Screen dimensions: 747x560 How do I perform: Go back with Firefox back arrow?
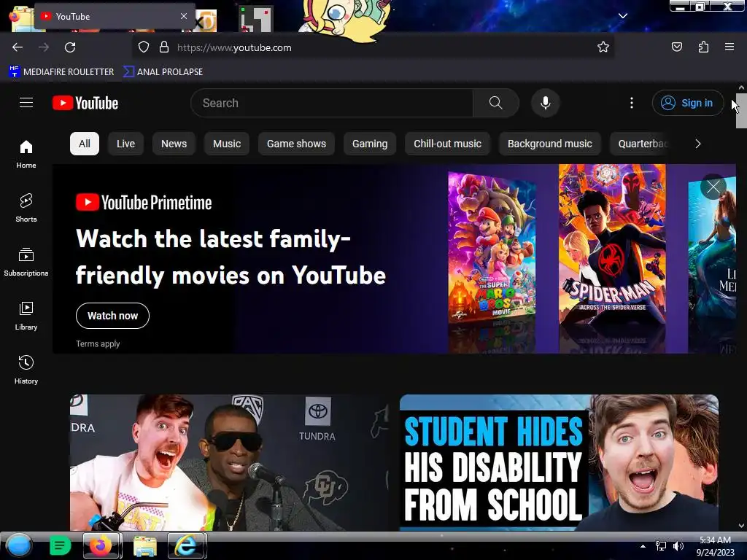point(18,47)
